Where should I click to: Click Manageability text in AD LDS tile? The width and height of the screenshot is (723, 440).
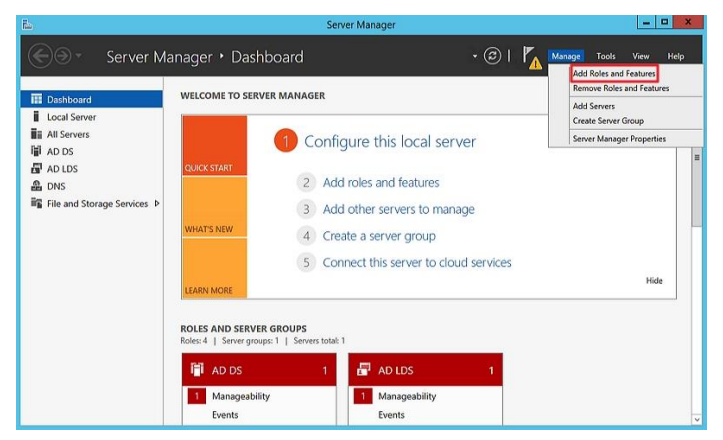coord(407,396)
